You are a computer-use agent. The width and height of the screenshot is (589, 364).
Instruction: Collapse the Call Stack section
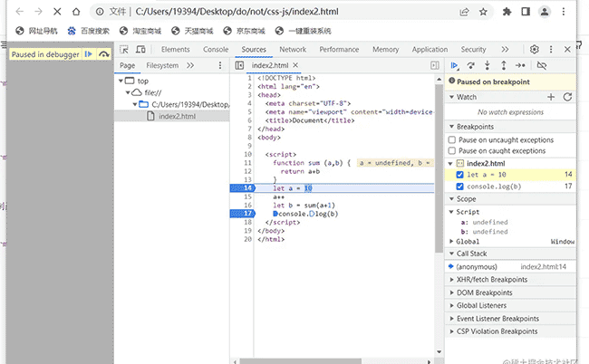coord(452,254)
